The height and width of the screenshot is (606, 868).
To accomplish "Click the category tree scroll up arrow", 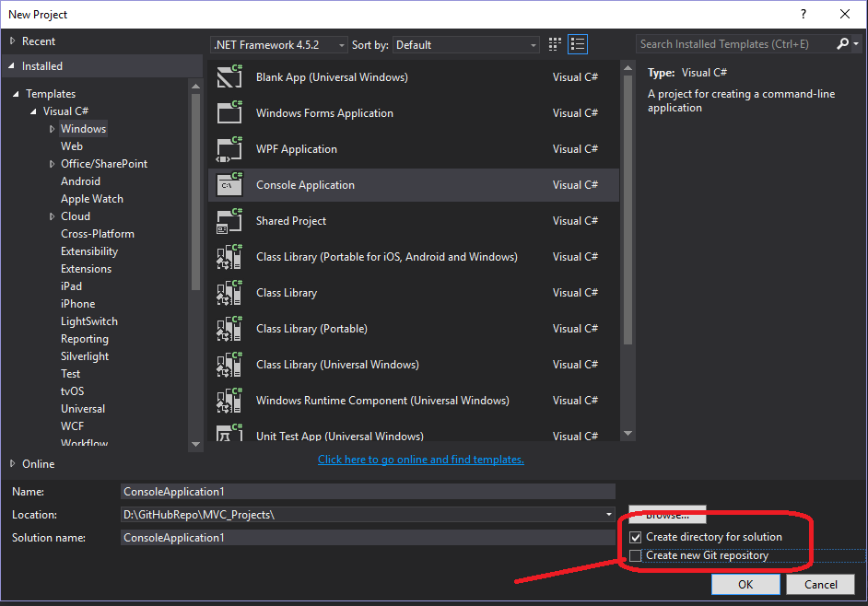I will pos(195,87).
